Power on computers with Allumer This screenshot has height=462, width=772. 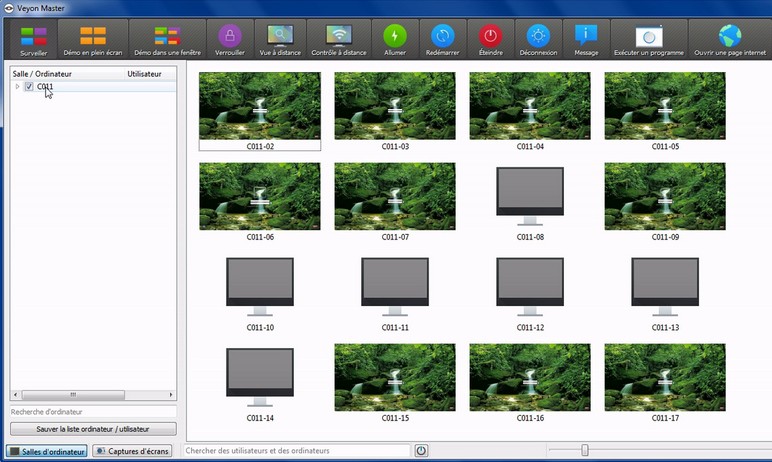pyautogui.click(x=395, y=40)
